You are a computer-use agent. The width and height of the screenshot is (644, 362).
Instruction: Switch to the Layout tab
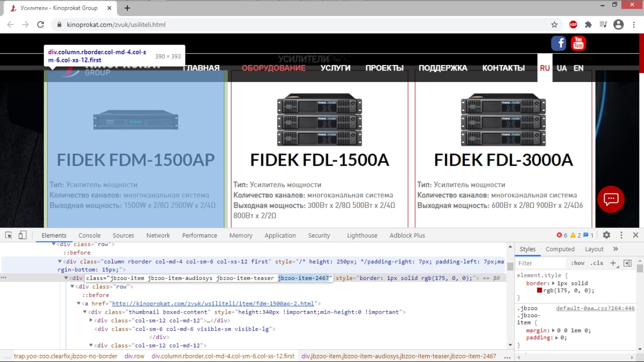click(594, 249)
